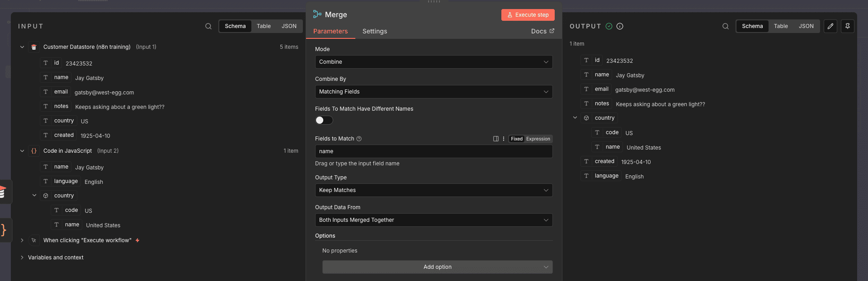
Task: Select input Table view
Action: tap(264, 26)
